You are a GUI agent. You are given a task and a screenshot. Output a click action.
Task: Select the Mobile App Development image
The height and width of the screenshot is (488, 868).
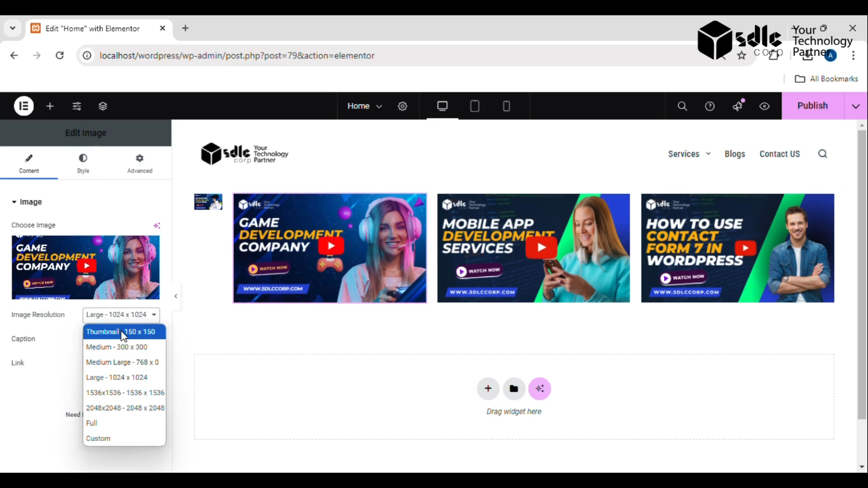click(x=534, y=248)
